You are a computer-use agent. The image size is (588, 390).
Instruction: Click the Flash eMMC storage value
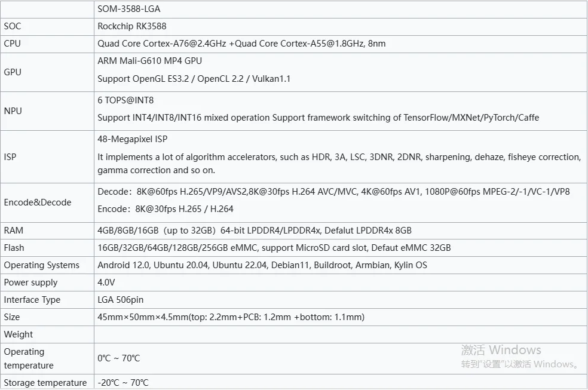tap(274, 248)
